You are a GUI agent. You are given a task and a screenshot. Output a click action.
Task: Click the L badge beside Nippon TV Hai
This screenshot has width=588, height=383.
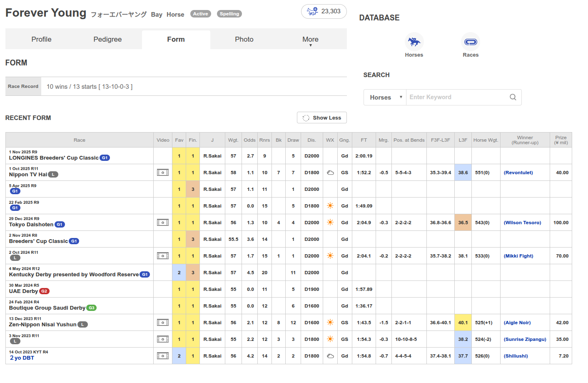click(x=53, y=175)
